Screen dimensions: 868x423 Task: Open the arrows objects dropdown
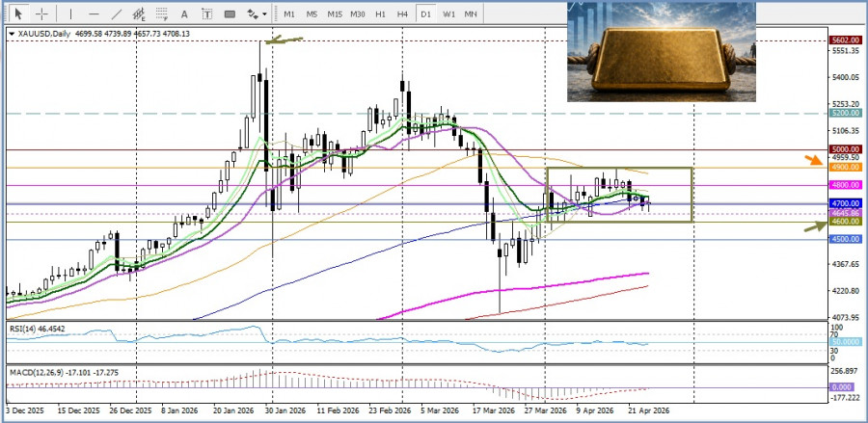(x=256, y=14)
